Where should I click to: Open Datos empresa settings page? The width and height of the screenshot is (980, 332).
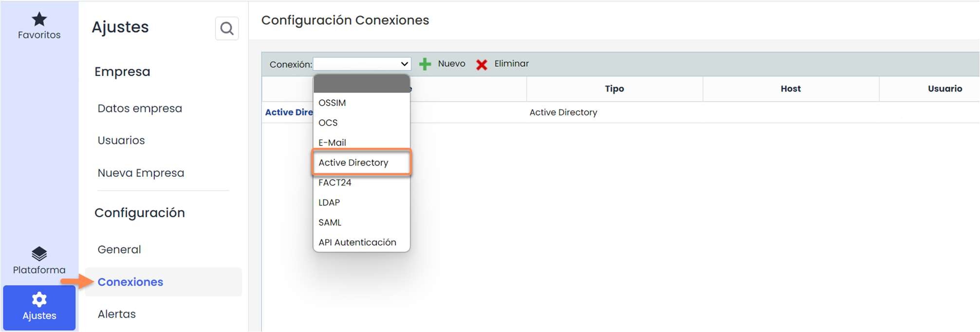(140, 109)
